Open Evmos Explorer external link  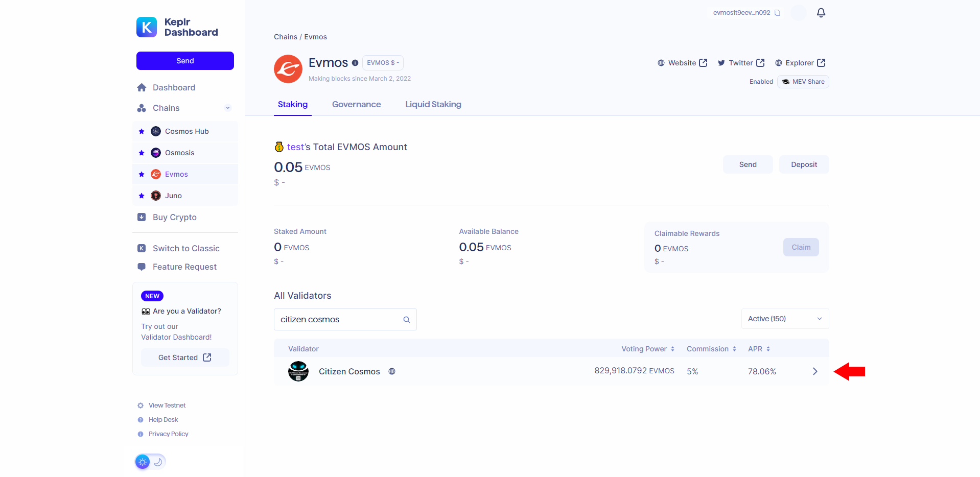pyautogui.click(x=800, y=63)
